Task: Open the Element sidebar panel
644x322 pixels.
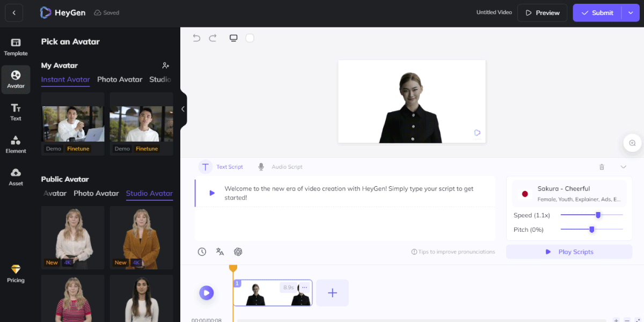Action: pyautogui.click(x=16, y=145)
